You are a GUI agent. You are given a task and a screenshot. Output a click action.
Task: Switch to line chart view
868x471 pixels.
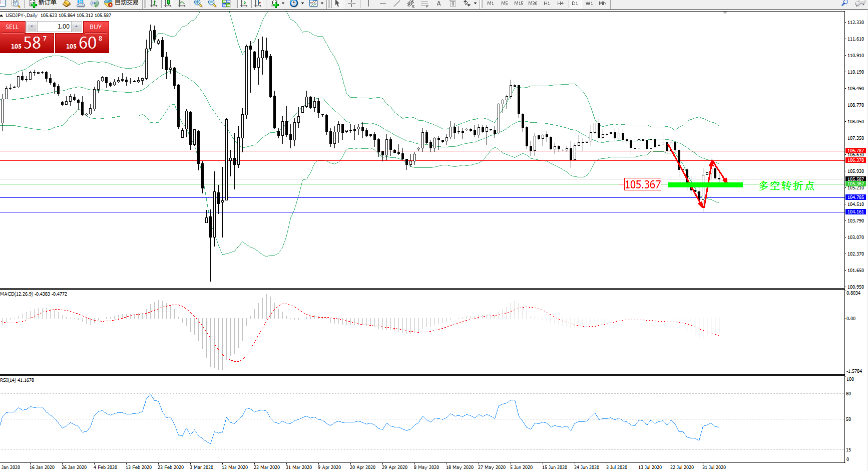click(x=182, y=3)
